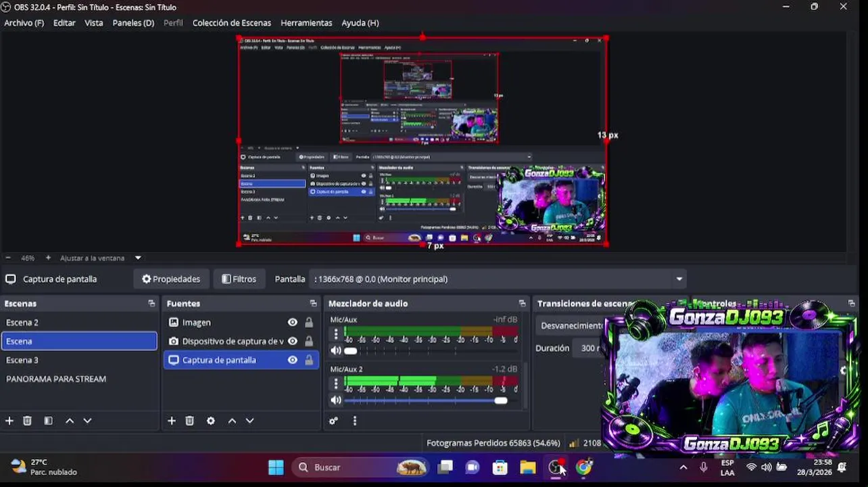Select the Escena 2 scene

(79, 323)
